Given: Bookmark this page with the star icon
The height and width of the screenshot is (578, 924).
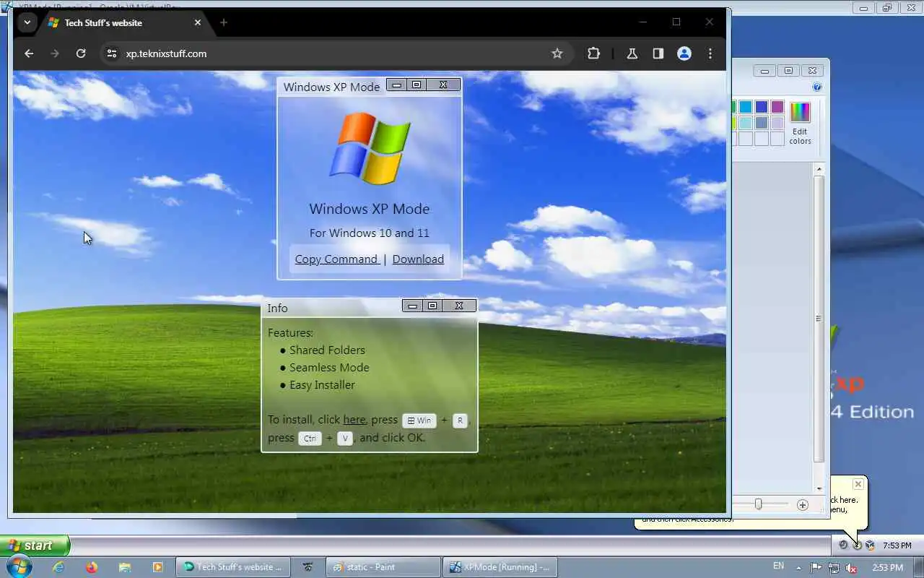Looking at the screenshot, I should (x=557, y=53).
